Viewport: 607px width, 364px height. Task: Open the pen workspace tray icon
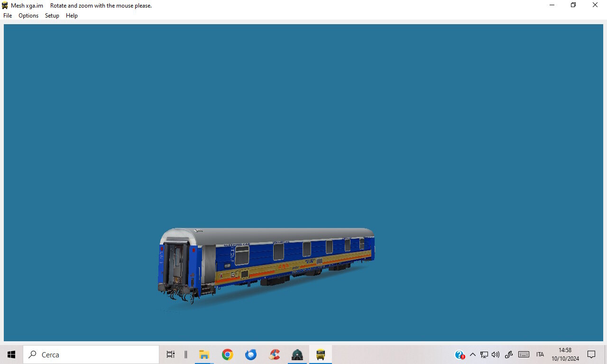(509, 355)
